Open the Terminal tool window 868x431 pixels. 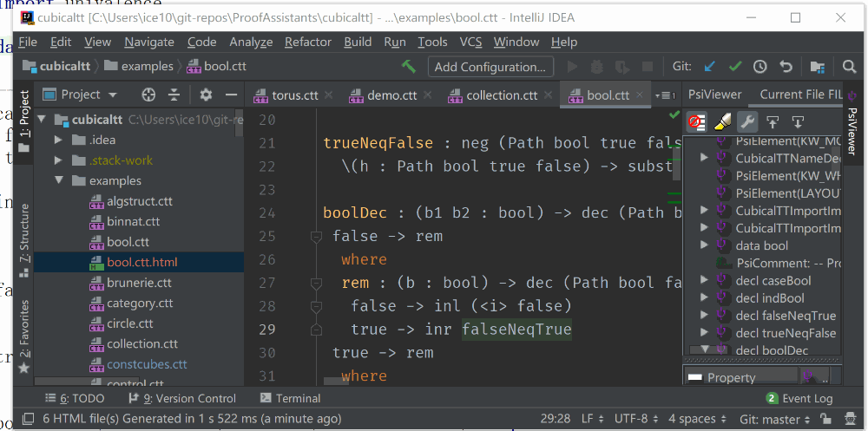coord(291,398)
